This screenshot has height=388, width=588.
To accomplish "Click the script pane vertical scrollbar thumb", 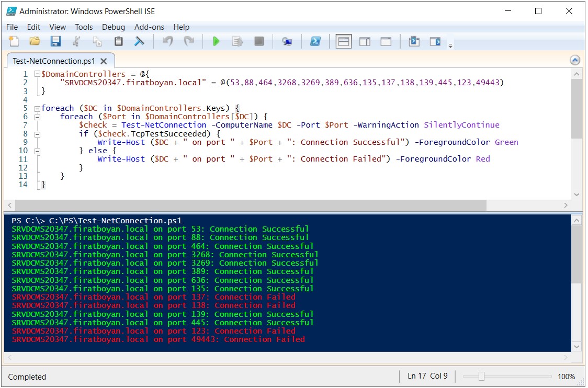I will pyautogui.click(x=576, y=109).
